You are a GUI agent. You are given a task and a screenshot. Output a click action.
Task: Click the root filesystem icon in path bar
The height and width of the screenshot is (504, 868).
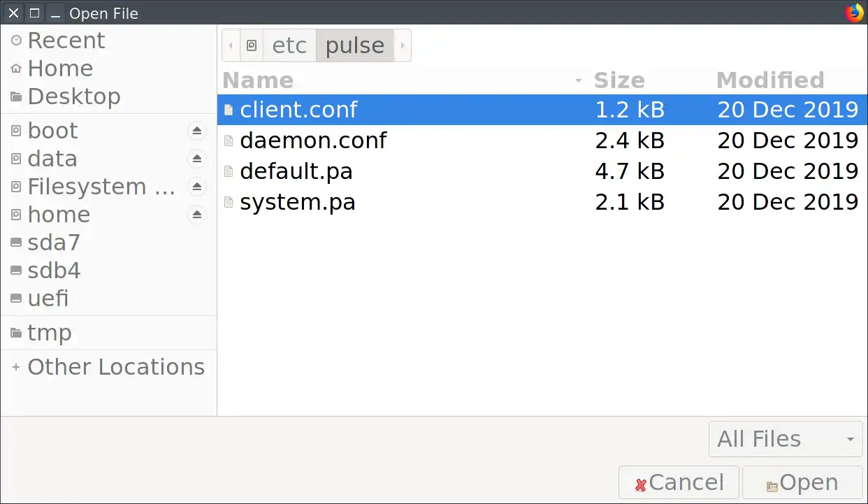tap(252, 45)
